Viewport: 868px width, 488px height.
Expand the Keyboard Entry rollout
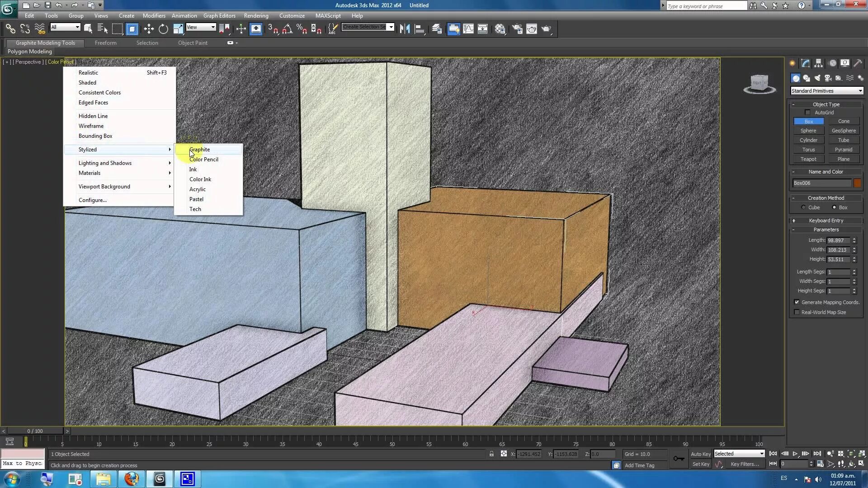tap(826, 221)
